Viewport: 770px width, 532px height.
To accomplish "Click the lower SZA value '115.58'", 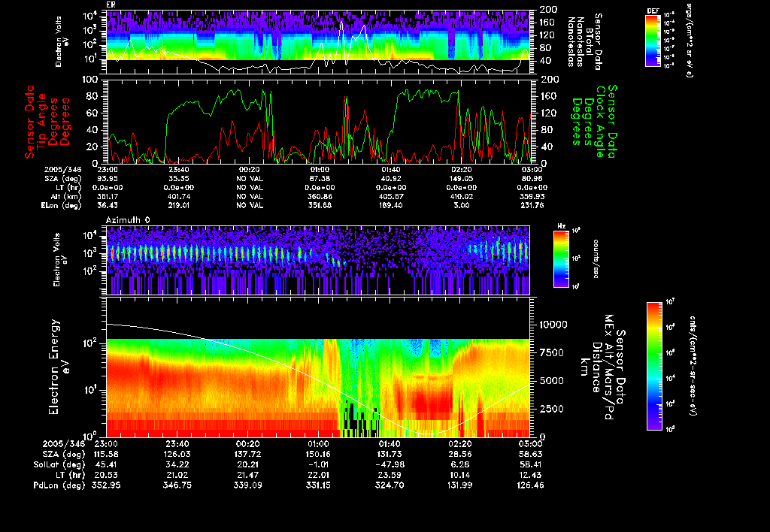I will [106, 455].
